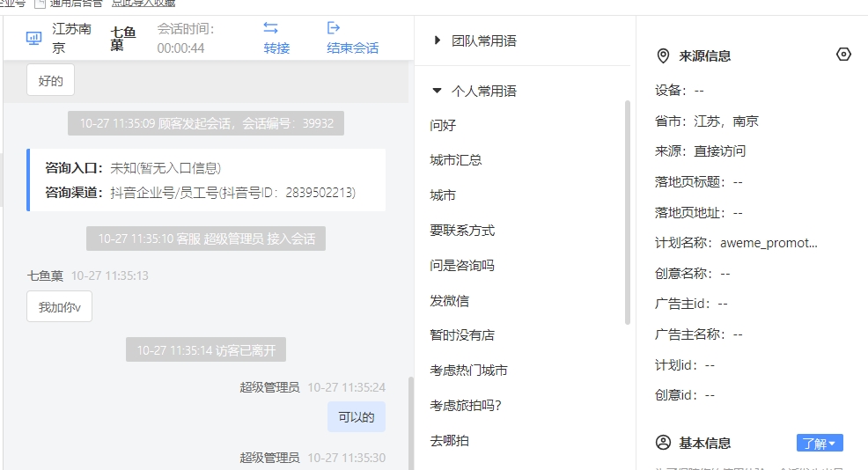This screenshot has width=868, height=470.
Task: Select the 城市汇总 quick phrase
Action: tap(456, 160)
